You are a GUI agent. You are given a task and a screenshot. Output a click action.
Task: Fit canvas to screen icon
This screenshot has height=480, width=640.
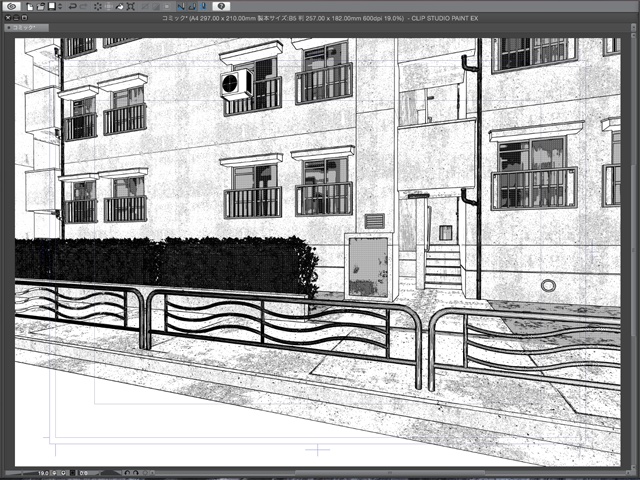(x=72, y=473)
